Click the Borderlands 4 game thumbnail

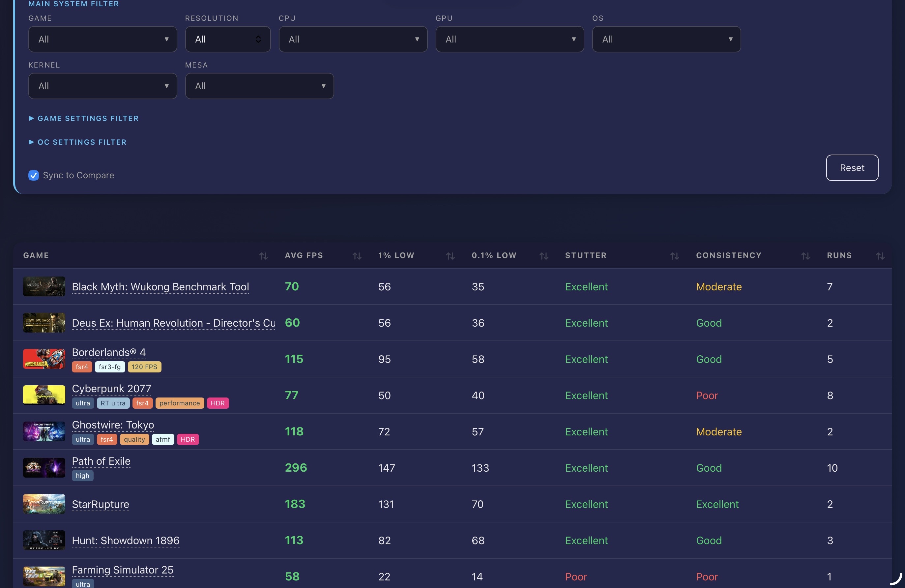click(x=44, y=359)
